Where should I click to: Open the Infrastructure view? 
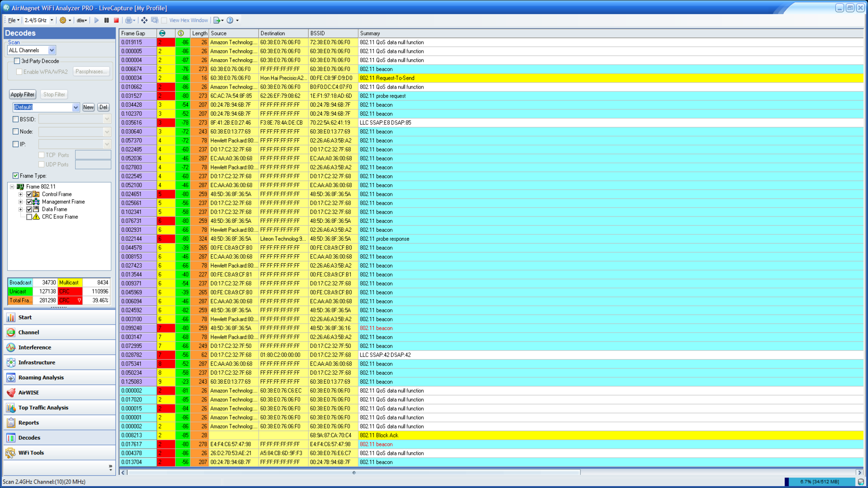point(37,362)
